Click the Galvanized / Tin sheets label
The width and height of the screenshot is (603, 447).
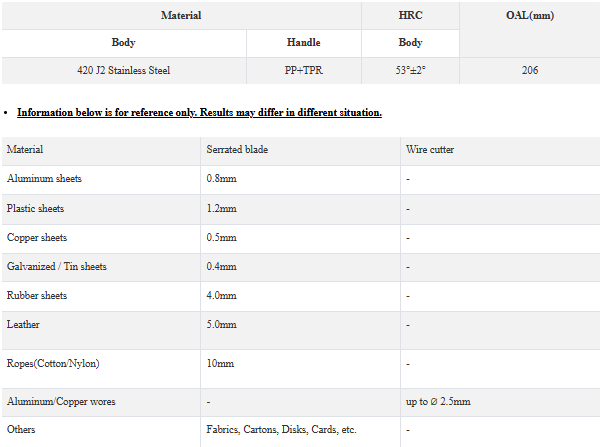(x=57, y=267)
